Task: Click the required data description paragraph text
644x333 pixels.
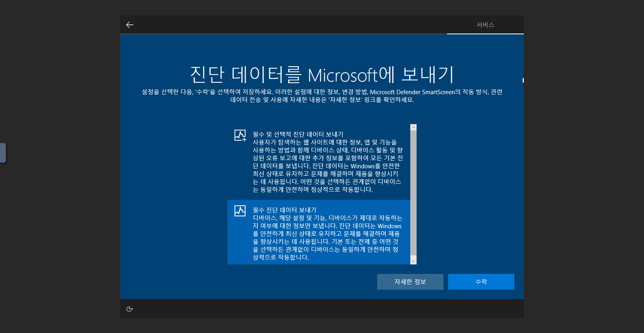Action: pyautogui.click(x=327, y=238)
